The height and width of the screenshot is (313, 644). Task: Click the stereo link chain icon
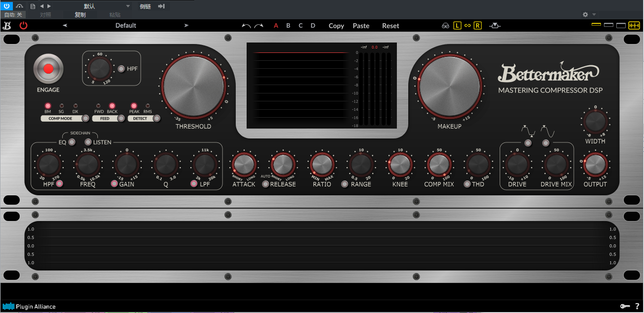[467, 26]
